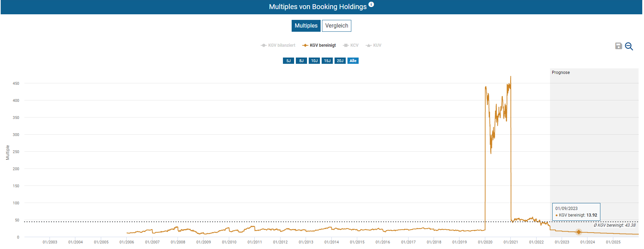The width and height of the screenshot is (644, 249).
Task: Click the 01/09/2023 tooltip box
Action: click(576, 212)
